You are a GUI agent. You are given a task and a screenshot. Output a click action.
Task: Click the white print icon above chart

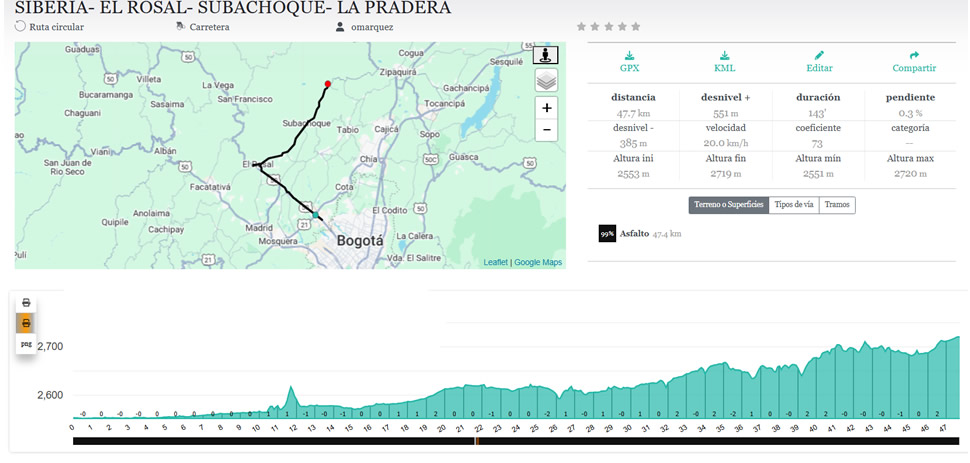point(27,303)
